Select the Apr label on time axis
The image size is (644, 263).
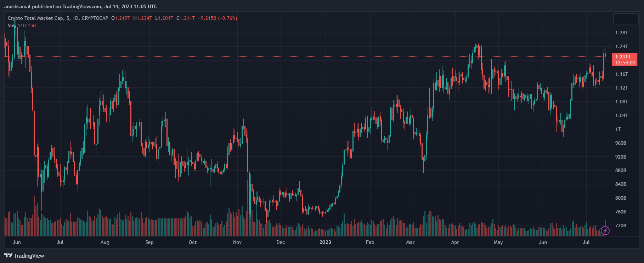tap(455, 242)
